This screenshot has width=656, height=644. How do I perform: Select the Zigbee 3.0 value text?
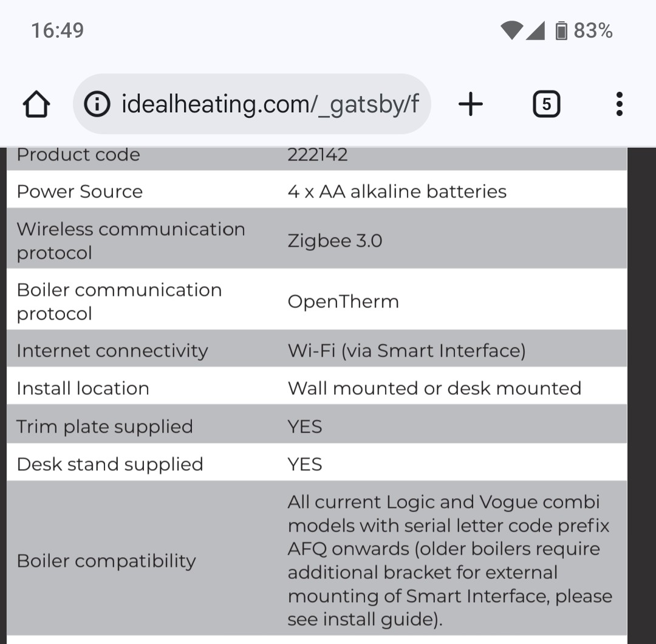[335, 241]
